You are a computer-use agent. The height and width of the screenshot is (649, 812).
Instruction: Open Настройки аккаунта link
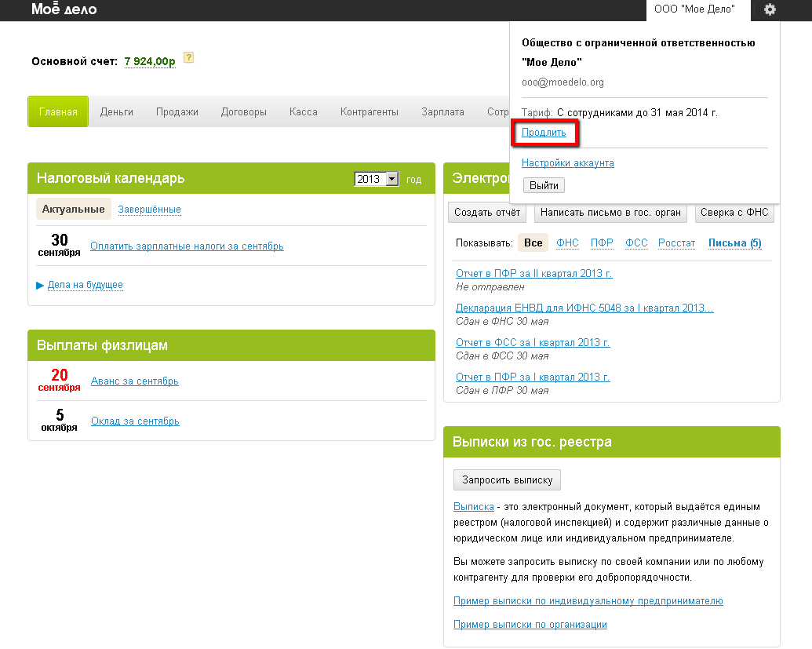[x=567, y=162]
